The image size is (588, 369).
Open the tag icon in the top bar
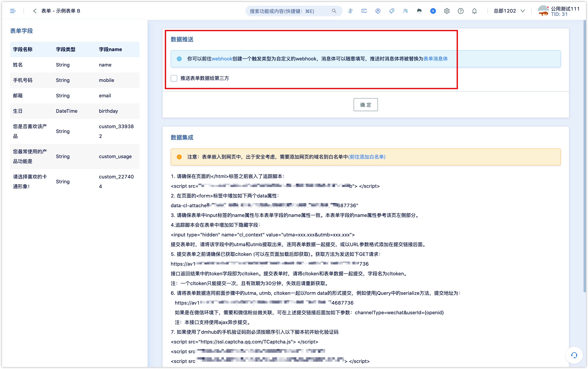(x=392, y=11)
